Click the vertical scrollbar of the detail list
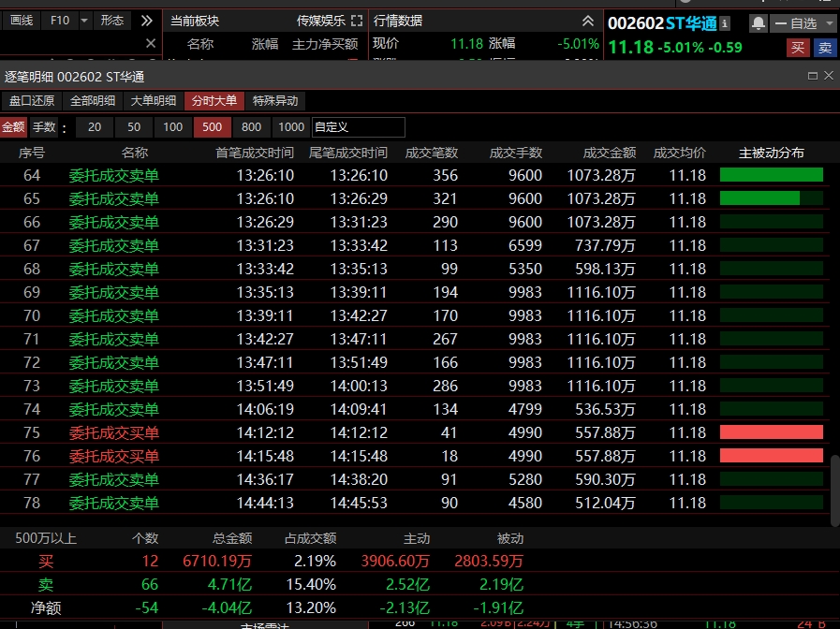Screen dimensions: 840x629 click(834, 490)
